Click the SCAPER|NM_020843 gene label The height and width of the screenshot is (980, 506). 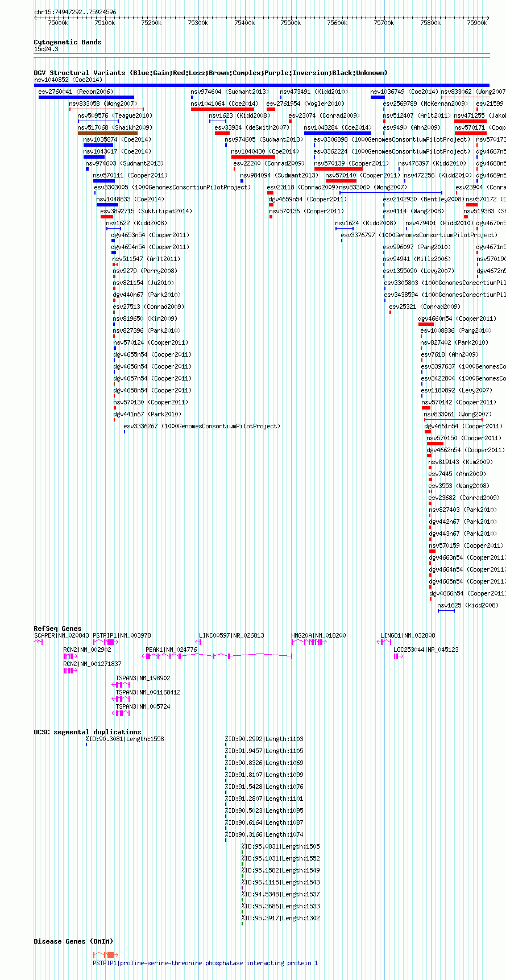pyautogui.click(x=61, y=635)
